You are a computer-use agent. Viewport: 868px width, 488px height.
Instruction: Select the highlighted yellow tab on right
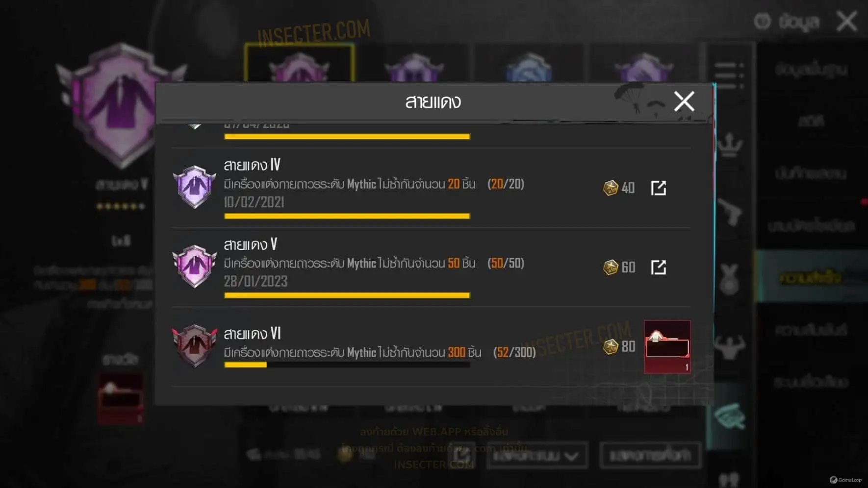[811, 277]
